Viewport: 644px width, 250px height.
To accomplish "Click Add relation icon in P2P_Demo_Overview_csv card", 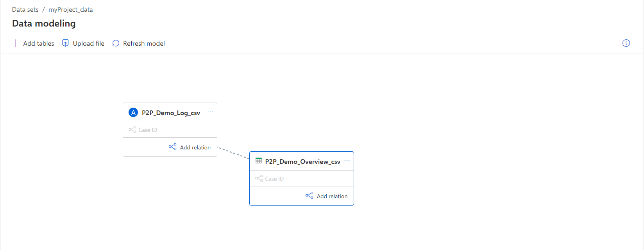I will coord(309,196).
